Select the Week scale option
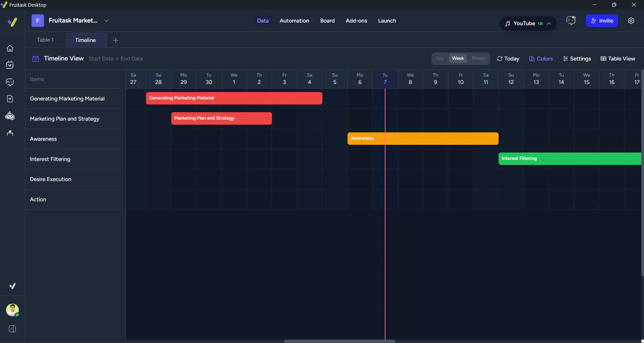 458,58
